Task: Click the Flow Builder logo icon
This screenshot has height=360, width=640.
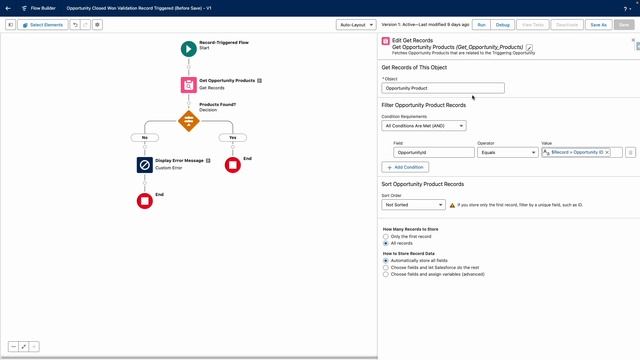Action: [24, 8]
